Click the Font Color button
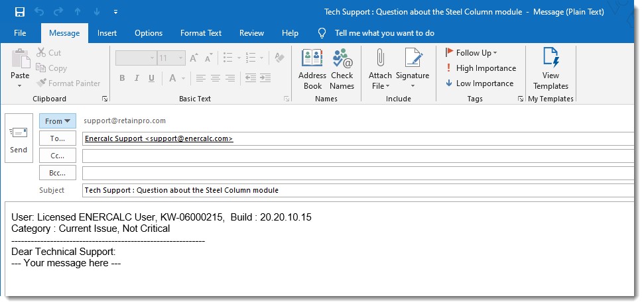644x306 pixels. coord(172,78)
